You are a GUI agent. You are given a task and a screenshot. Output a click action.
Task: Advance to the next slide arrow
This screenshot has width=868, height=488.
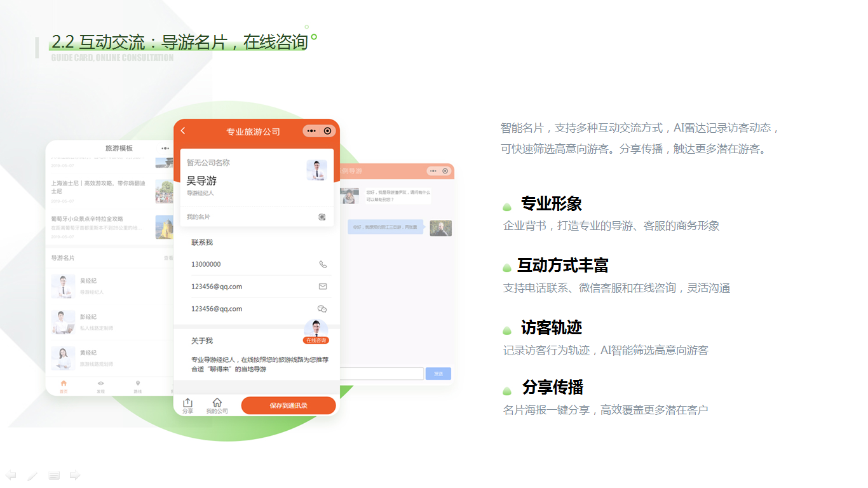click(75, 475)
